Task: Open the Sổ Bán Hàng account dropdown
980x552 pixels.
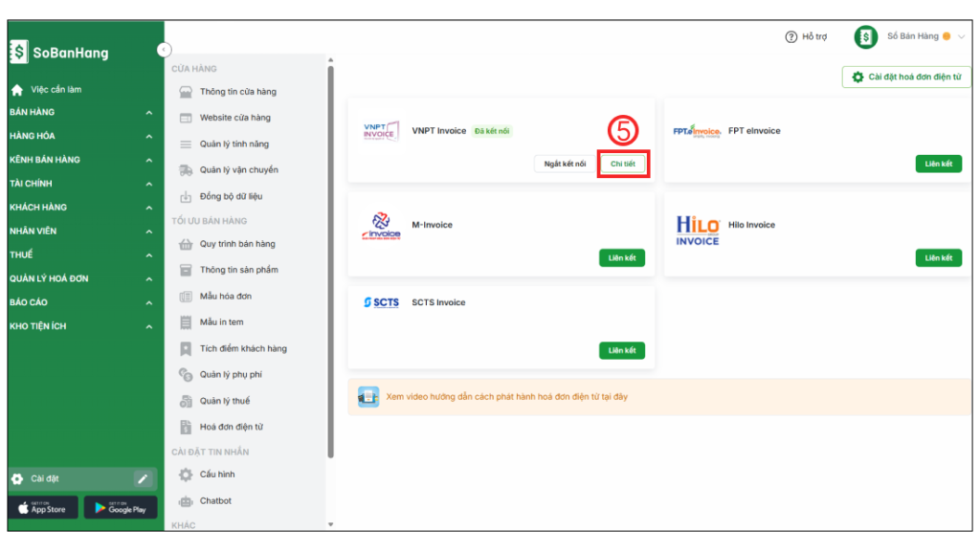Action: tap(961, 37)
